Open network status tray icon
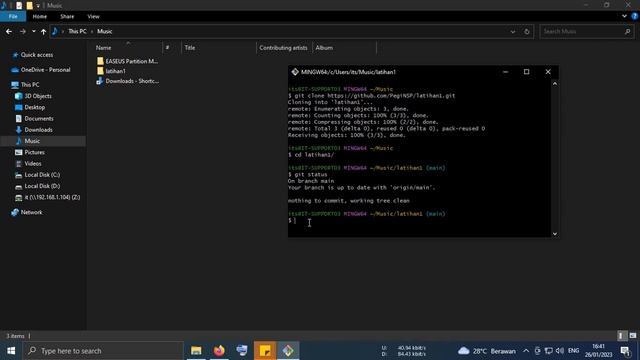640x360 pixels. [549, 351]
